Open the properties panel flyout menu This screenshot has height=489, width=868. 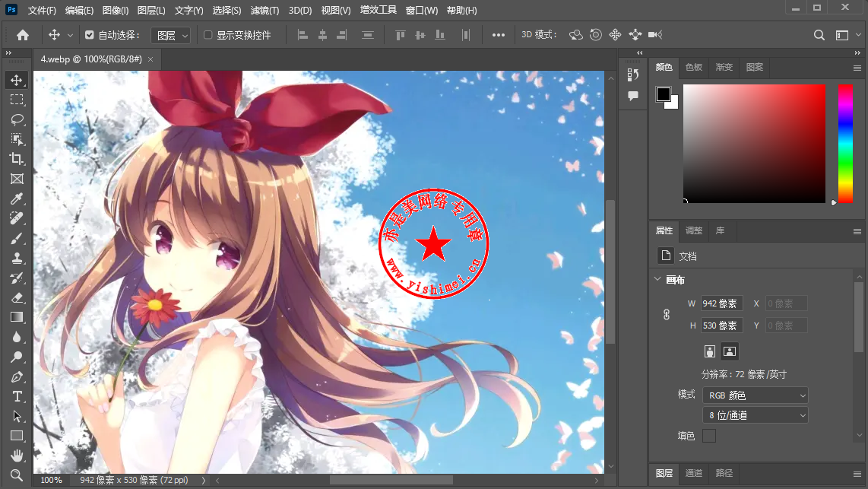tap(857, 231)
